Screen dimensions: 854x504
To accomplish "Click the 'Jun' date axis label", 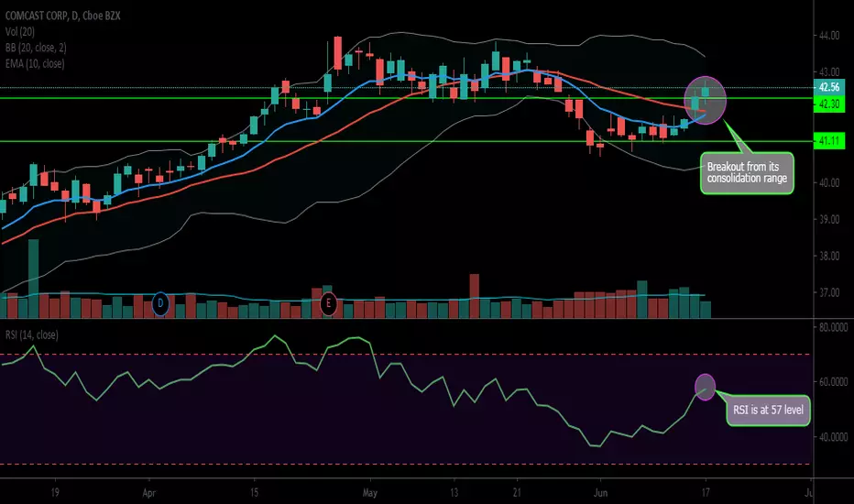I will (600, 493).
